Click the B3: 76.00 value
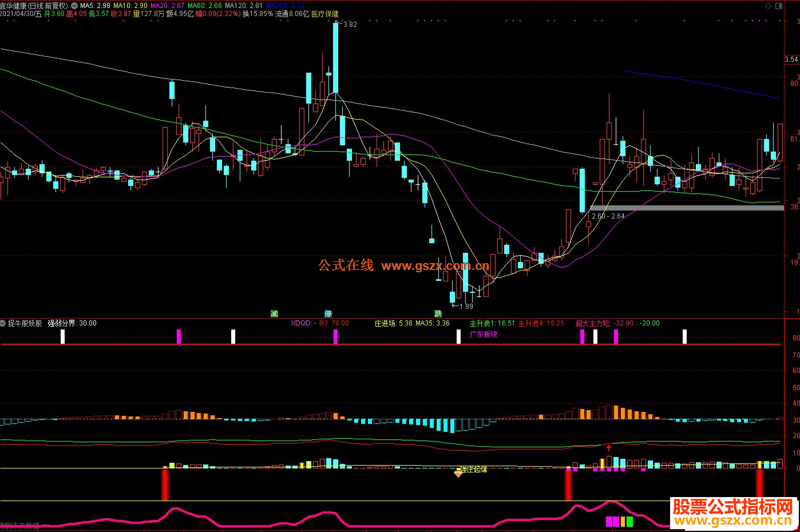Image resolution: width=800 pixels, height=532 pixels. [x=334, y=323]
